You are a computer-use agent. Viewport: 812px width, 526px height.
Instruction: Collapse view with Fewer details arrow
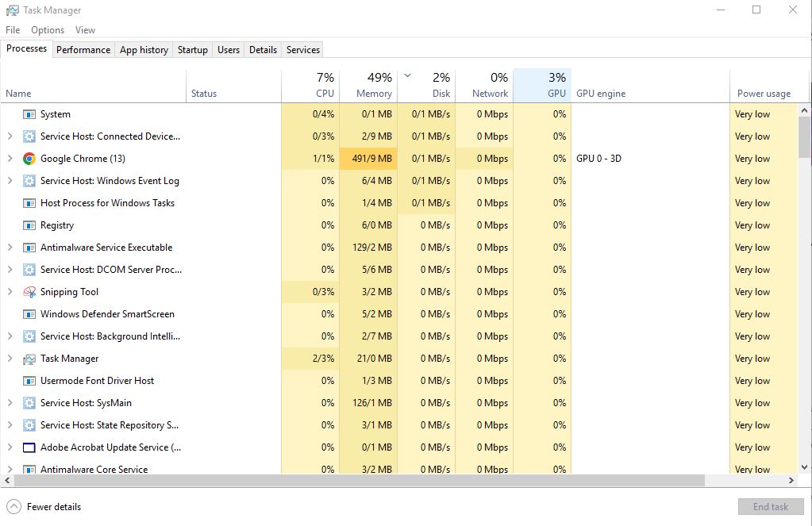13,507
